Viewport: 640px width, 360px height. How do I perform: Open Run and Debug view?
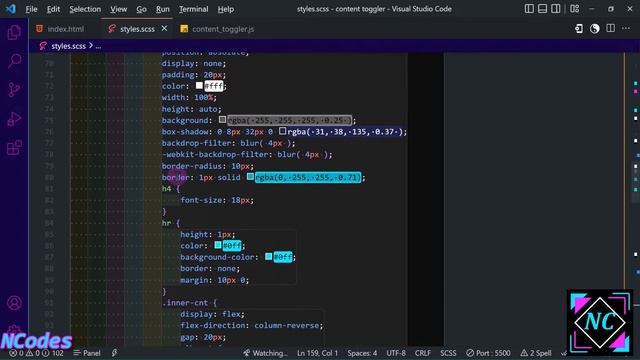click(x=14, y=119)
